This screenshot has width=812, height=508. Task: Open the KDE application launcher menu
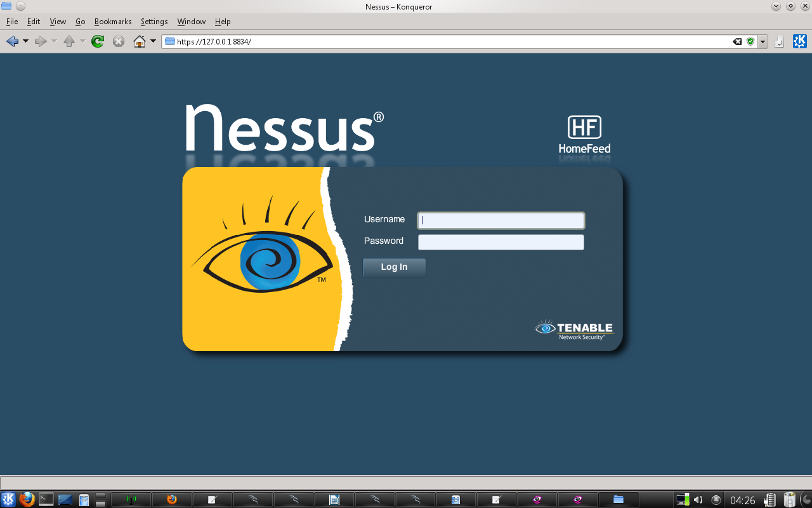pos(8,500)
